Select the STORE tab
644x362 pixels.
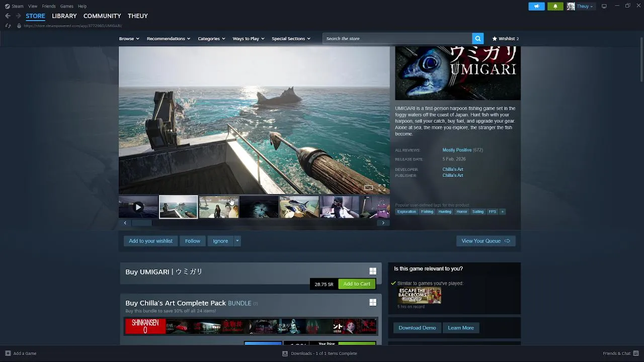[x=35, y=16]
